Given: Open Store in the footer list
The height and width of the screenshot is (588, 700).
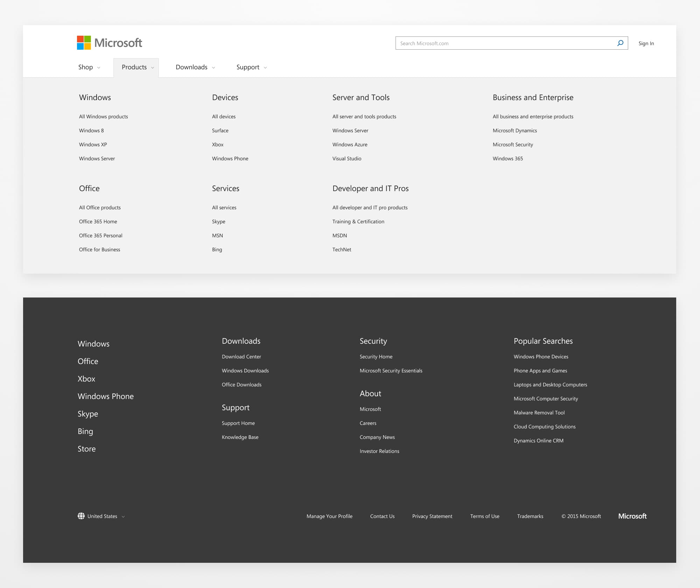Looking at the screenshot, I should (x=86, y=449).
